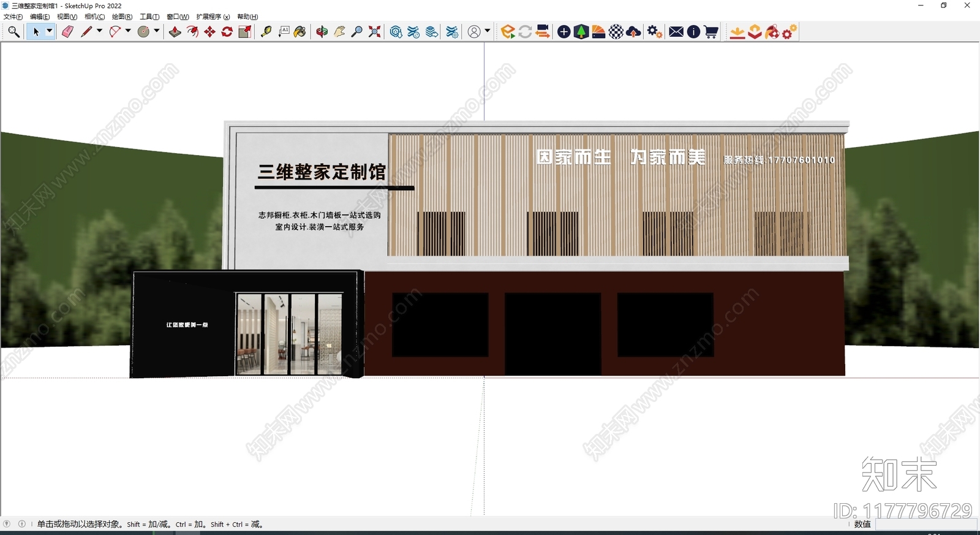Select the Tape Measure tool

pyautogui.click(x=266, y=32)
